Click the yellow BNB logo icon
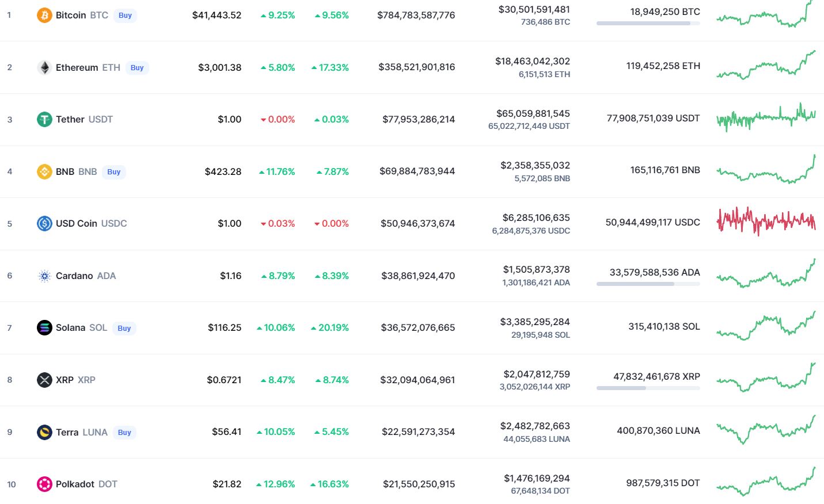 point(44,171)
